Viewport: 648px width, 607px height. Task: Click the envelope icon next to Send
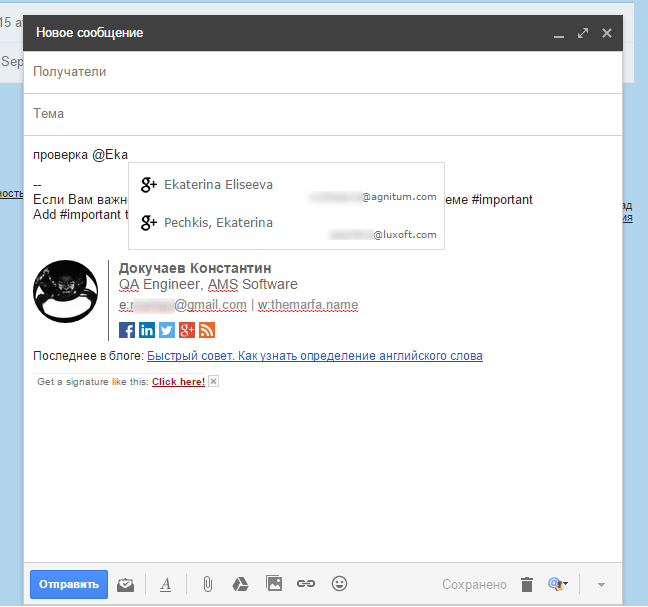coord(125,585)
